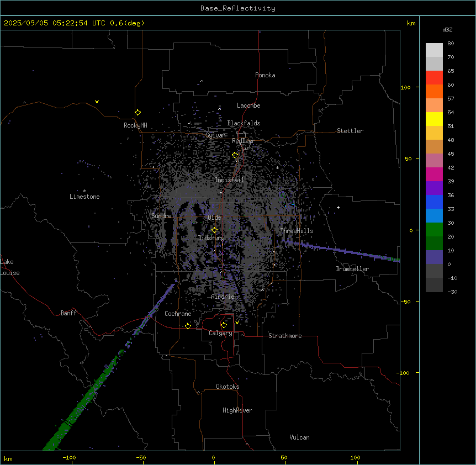476x465 pixels.
Task: Select the red swatch in dBZ legend
Action: coord(434,78)
